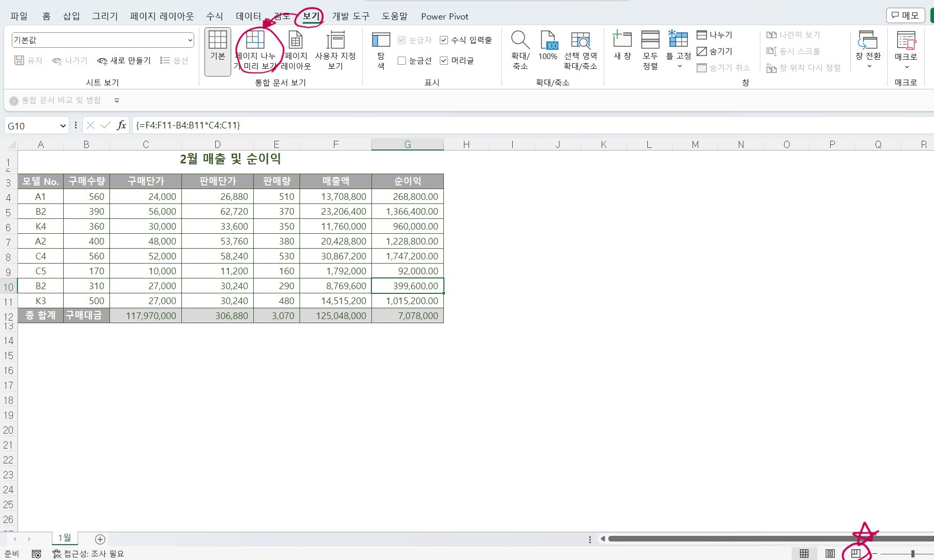Uncheck the 머리글 headings checkbox
The image size is (934, 560).
pos(444,61)
